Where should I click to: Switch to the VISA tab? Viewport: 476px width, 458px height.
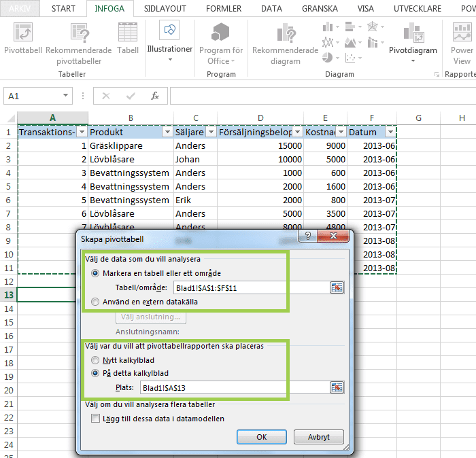[365, 8]
